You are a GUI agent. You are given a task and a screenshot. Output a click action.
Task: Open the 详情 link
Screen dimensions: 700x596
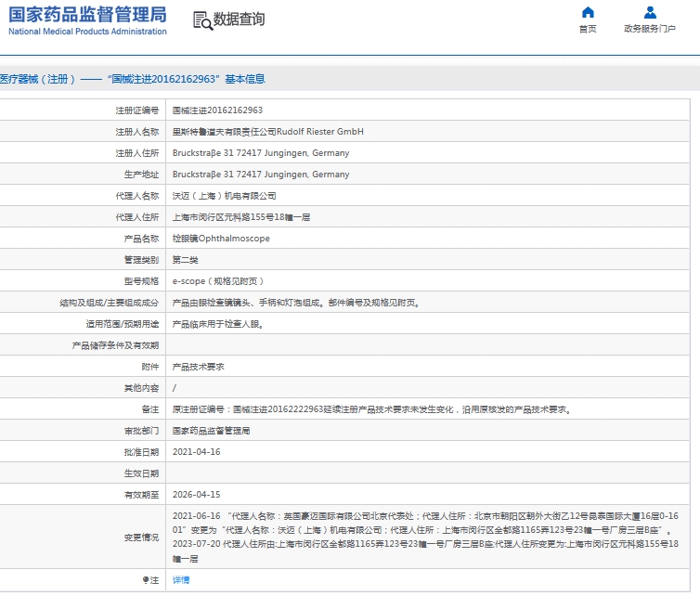181,580
